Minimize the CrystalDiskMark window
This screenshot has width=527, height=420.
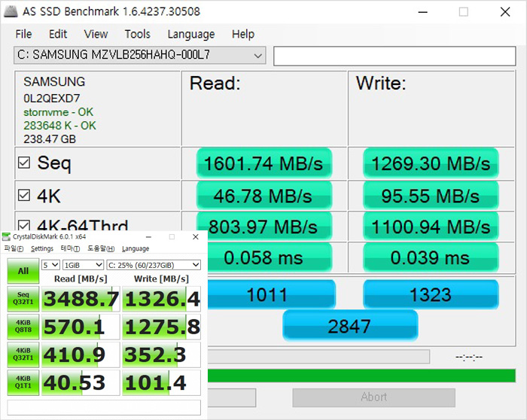point(148,237)
